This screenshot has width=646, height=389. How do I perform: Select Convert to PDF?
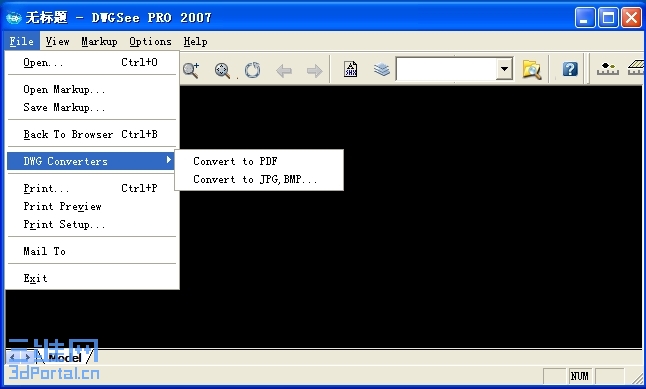[x=259, y=161]
